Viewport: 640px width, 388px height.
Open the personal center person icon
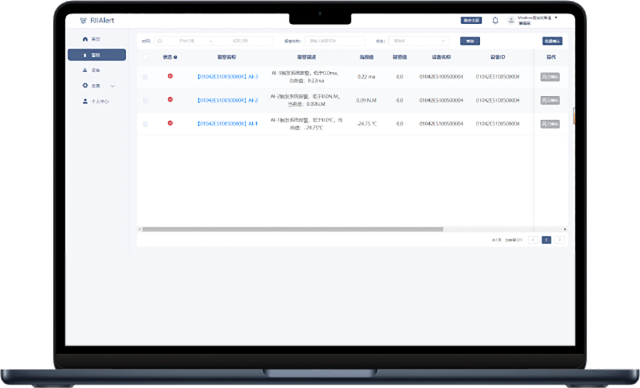[85, 101]
